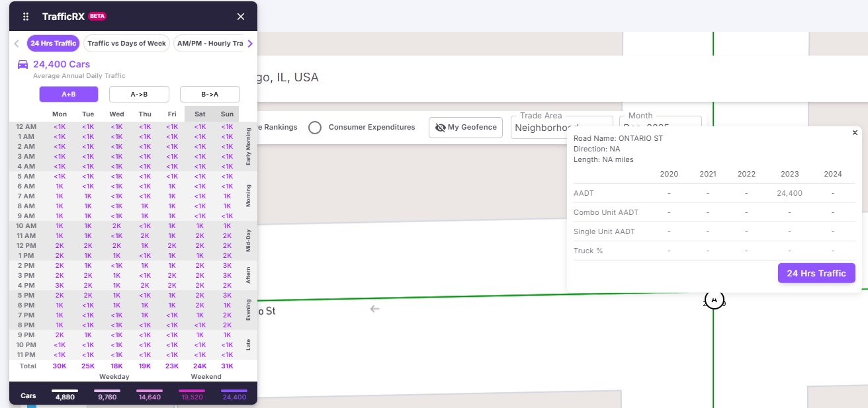Click the Weekday label
The height and width of the screenshot is (408, 868).
(114, 376)
